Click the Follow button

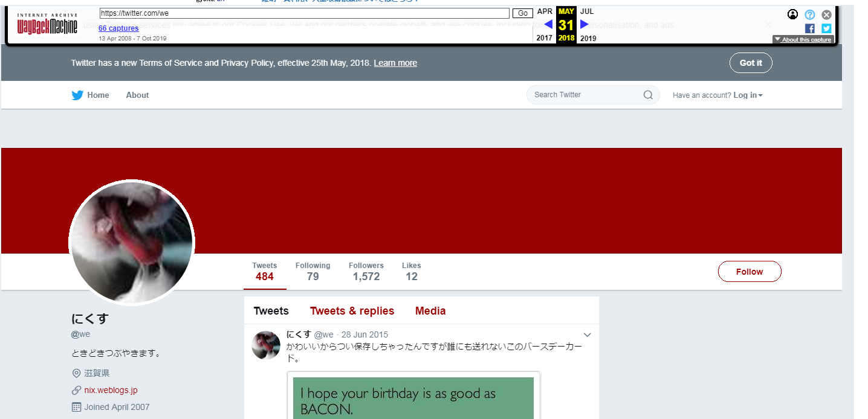(750, 272)
